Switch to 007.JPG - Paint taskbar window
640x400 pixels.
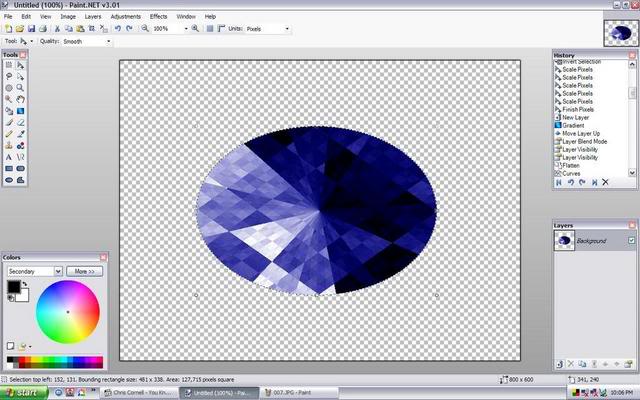click(x=299, y=393)
